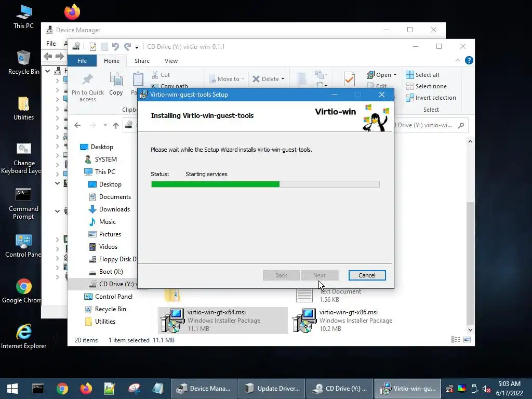
Task: Select Recycle Bin in the navigation pane
Action: point(105,309)
